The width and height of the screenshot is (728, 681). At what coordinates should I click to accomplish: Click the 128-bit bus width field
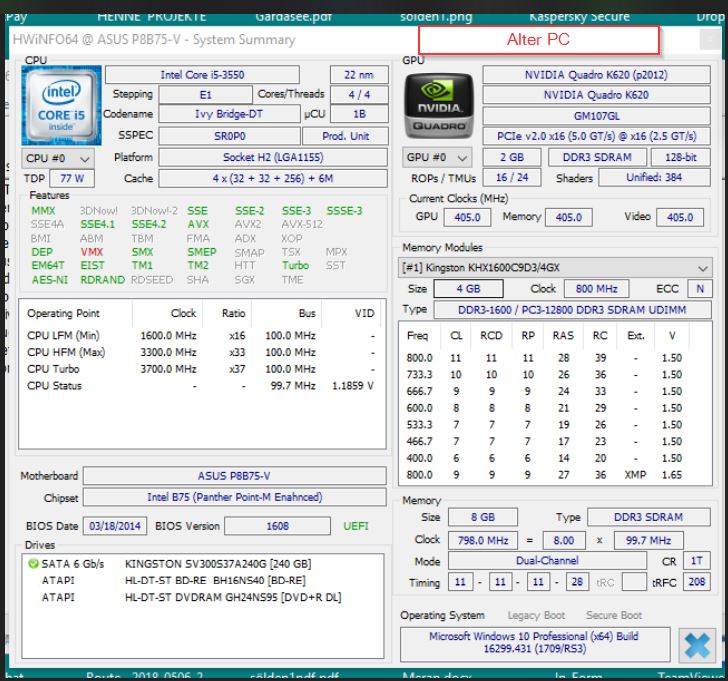pos(681,157)
